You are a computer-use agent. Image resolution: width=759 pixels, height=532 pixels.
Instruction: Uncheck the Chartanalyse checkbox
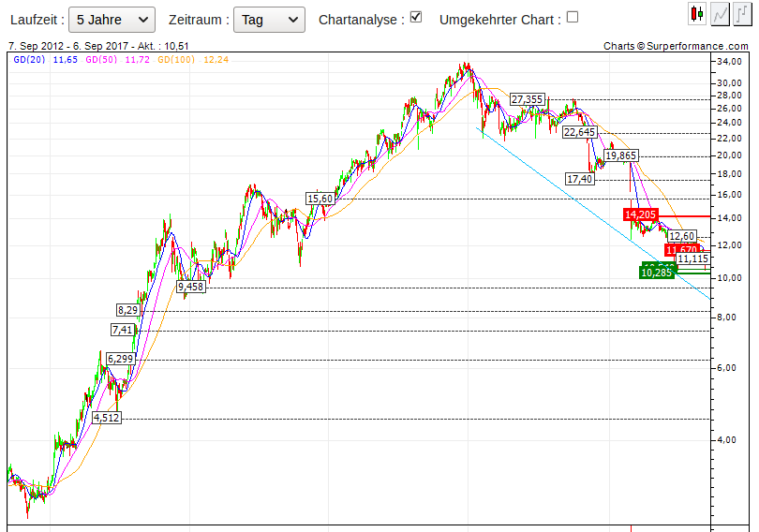click(x=416, y=17)
